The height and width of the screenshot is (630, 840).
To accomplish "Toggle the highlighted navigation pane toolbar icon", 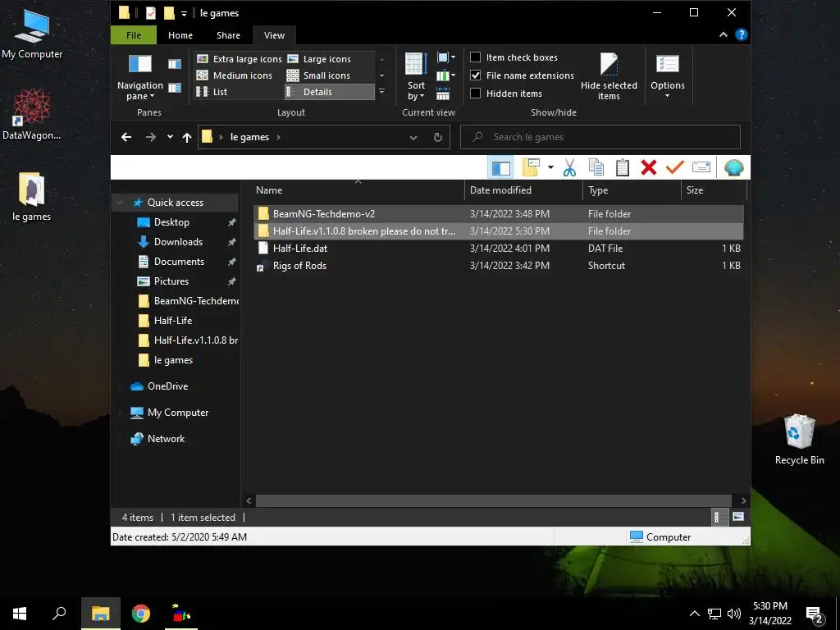I will 500,167.
